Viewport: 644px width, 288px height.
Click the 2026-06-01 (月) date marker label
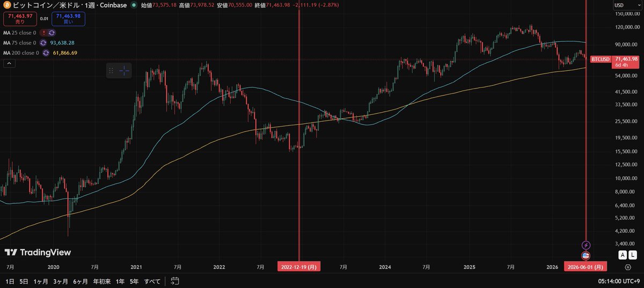pyautogui.click(x=586, y=267)
